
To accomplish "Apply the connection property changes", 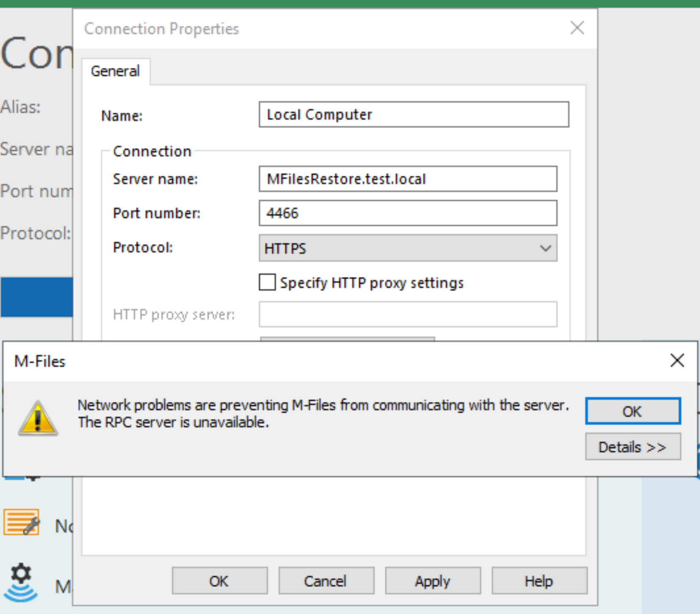I will coord(433,581).
